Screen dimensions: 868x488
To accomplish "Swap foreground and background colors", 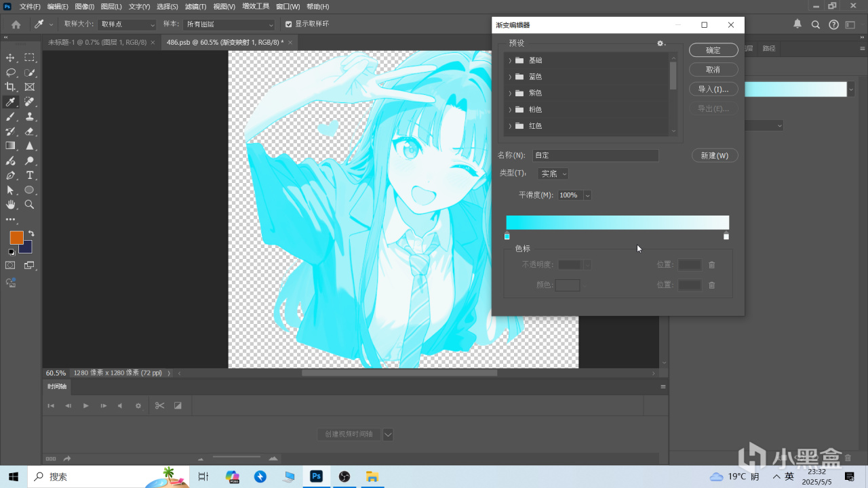I will [31, 234].
